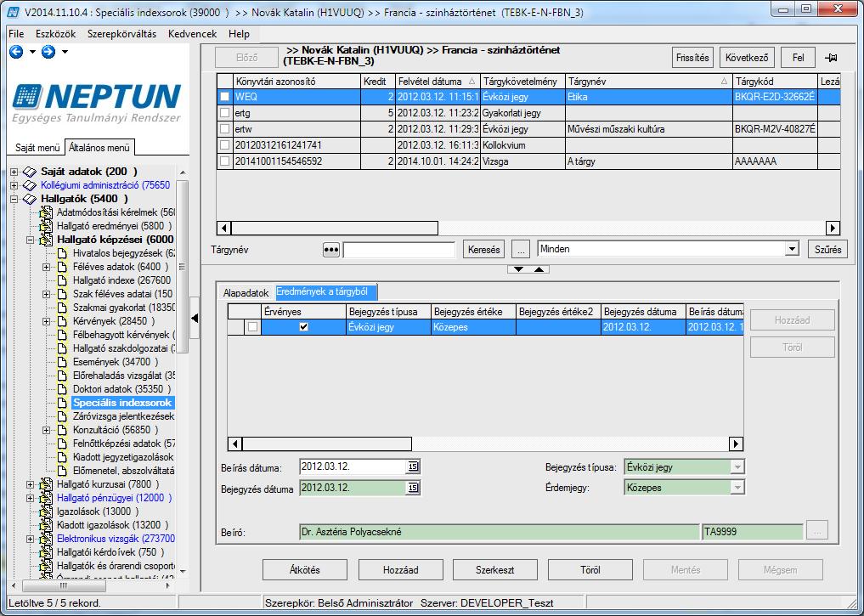Viewport: 864px width, 616px height.
Task: Click the upper grid horizontal scrollbar thumb
Action: click(335, 228)
